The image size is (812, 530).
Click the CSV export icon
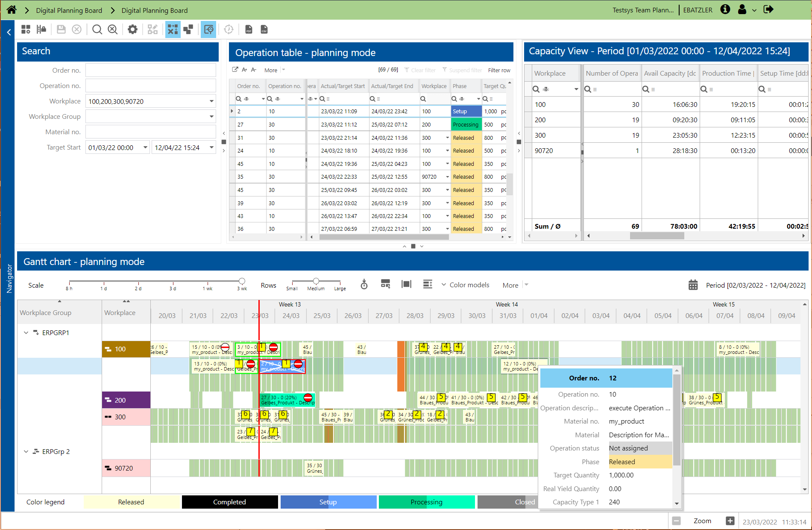(264, 29)
